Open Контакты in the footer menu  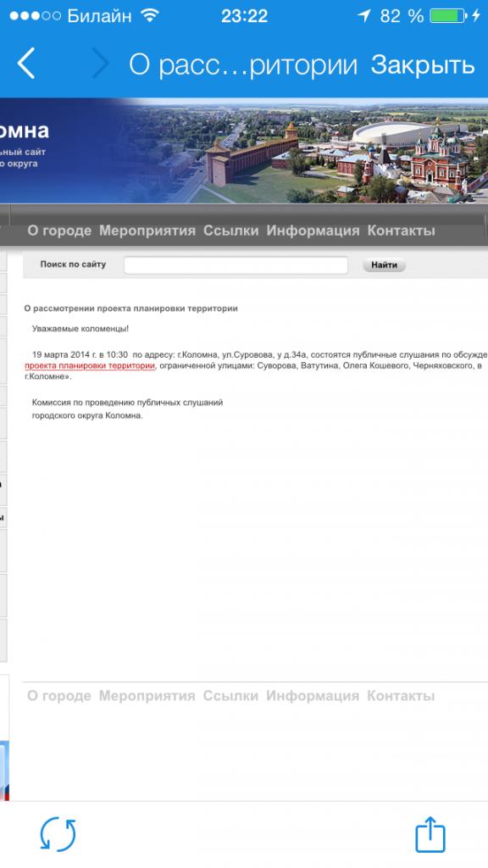tap(401, 696)
